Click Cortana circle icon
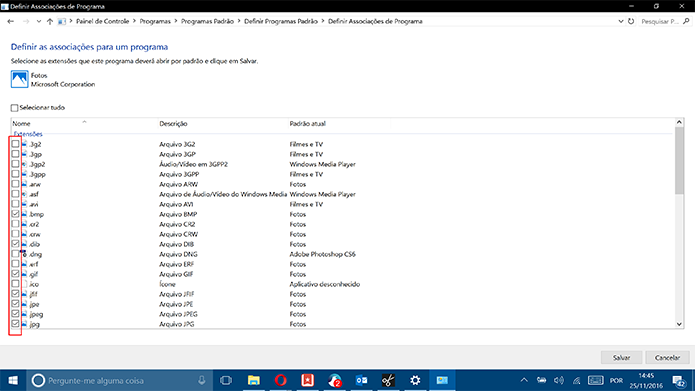The width and height of the screenshot is (695, 391). coord(39,380)
